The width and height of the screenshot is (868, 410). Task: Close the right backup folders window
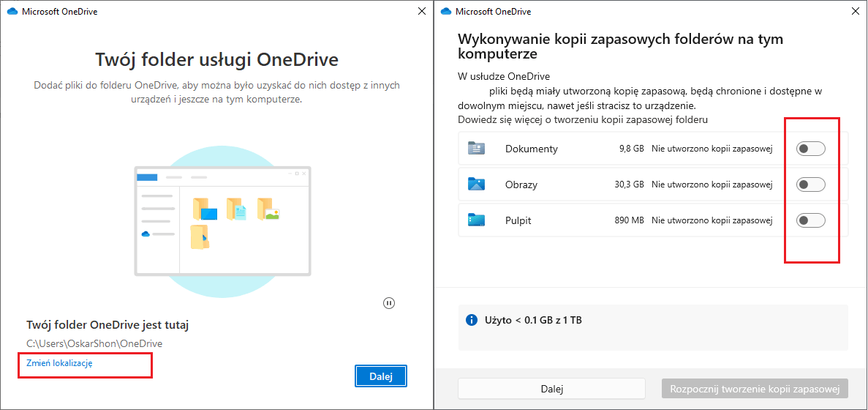point(856,11)
